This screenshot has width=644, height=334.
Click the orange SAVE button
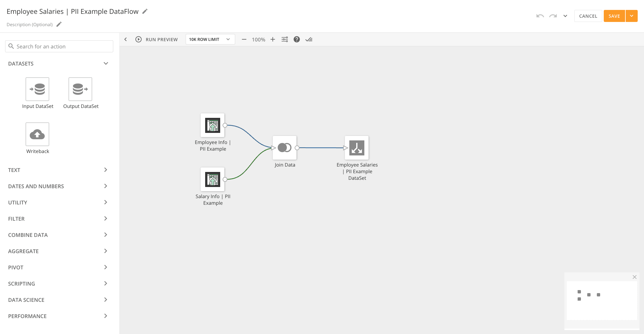pyautogui.click(x=614, y=16)
